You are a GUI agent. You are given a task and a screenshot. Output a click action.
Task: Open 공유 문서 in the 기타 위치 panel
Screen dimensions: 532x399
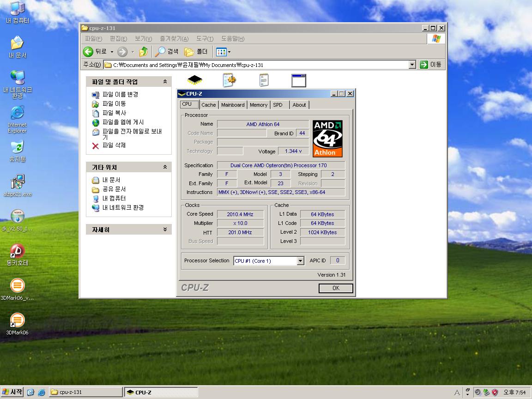(109, 189)
